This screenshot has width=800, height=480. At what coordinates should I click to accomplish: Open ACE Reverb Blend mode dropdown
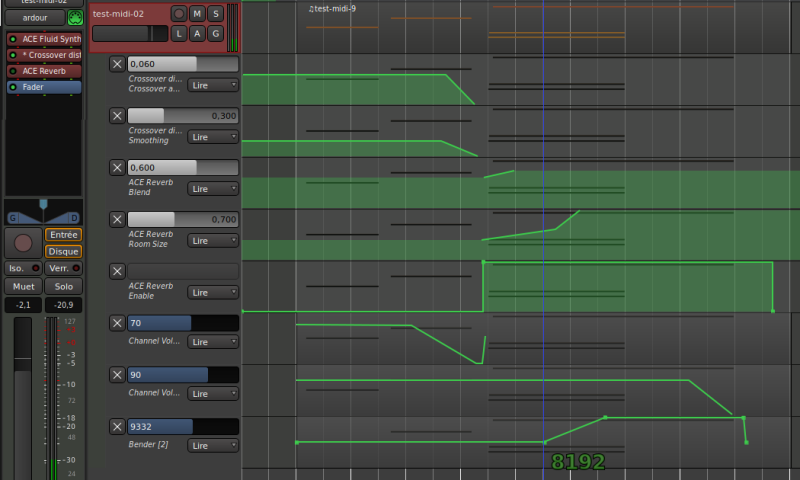click(213, 189)
